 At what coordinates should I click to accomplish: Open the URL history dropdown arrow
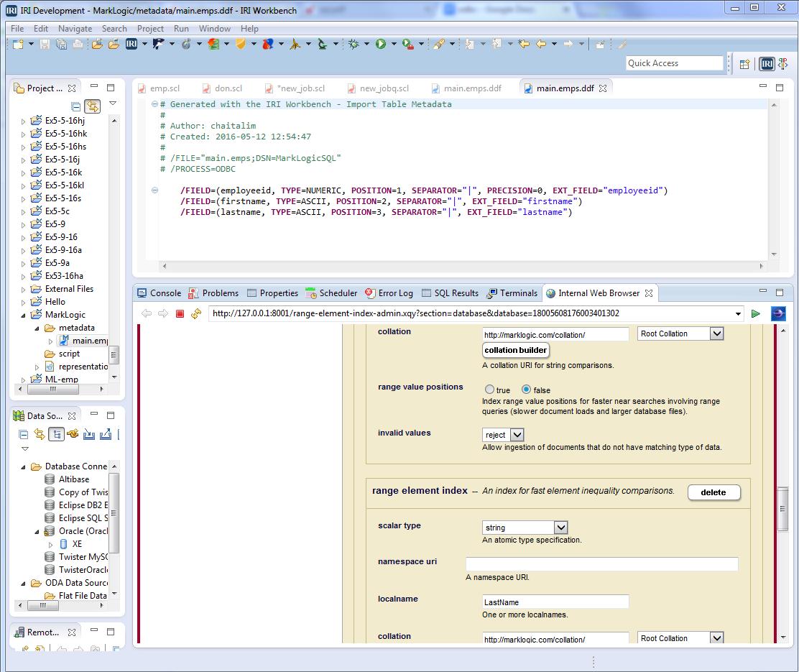(738, 314)
